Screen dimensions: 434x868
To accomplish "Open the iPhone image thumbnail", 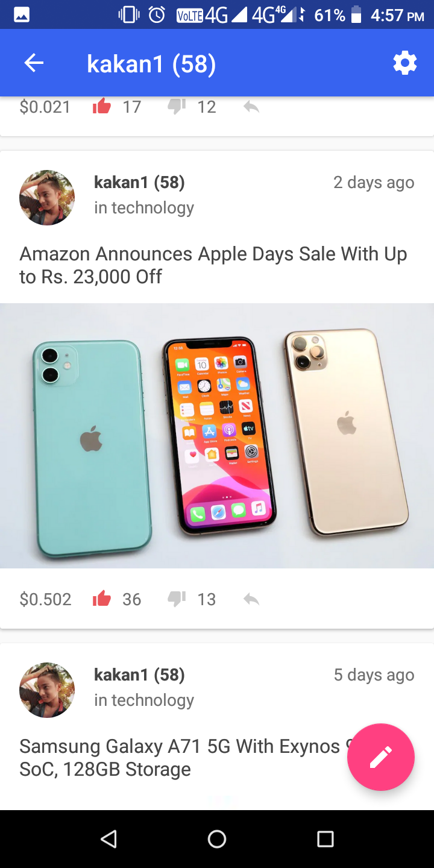I will point(217,435).
